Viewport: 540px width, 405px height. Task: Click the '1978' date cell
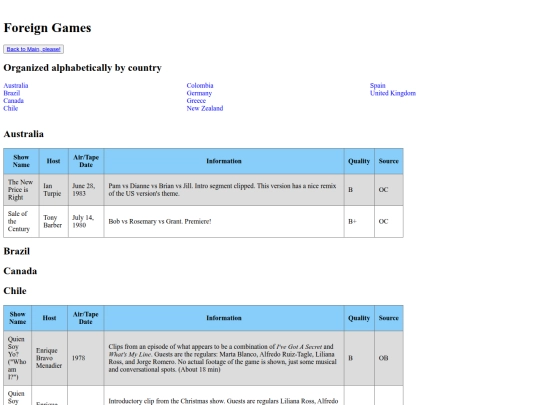pos(86,358)
